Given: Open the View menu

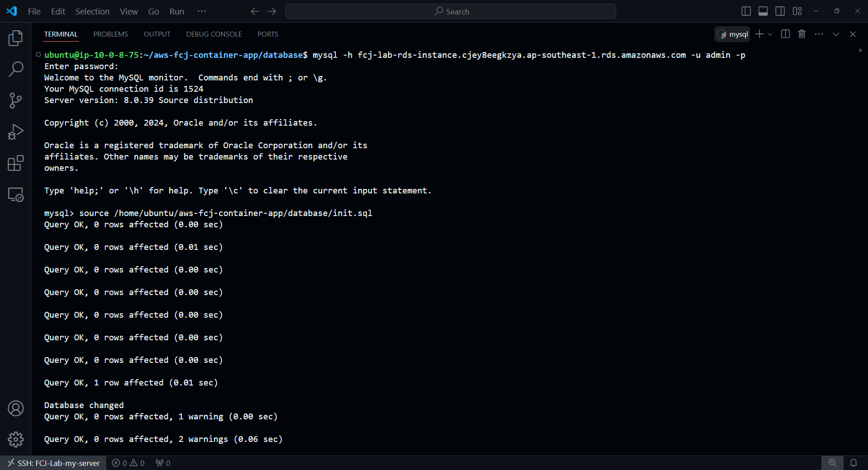Looking at the screenshot, I should [129, 11].
